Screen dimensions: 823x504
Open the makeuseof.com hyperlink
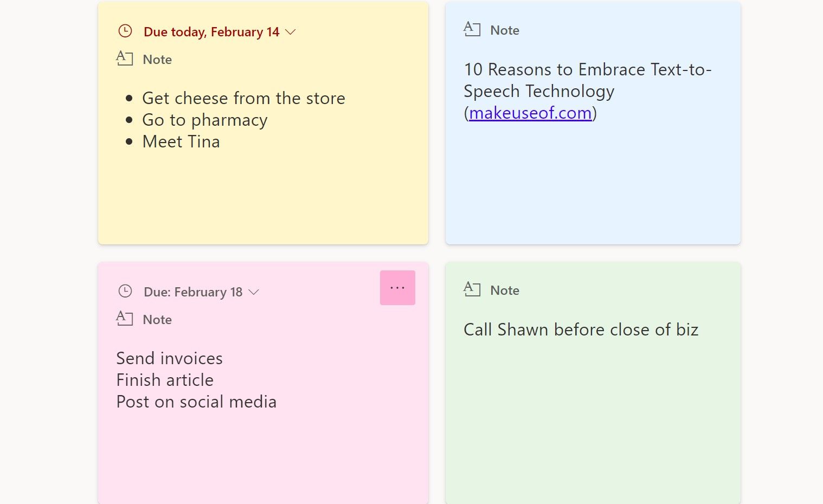point(530,113)
